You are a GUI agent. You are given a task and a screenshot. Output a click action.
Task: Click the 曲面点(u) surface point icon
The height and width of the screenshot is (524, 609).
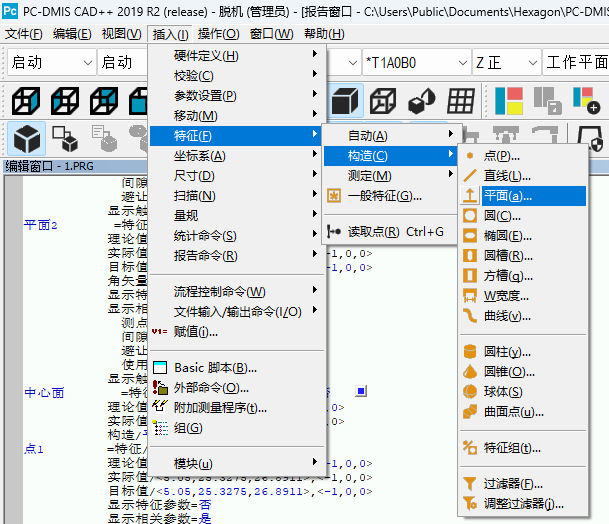pyautogui.click(x=470, y=412)
